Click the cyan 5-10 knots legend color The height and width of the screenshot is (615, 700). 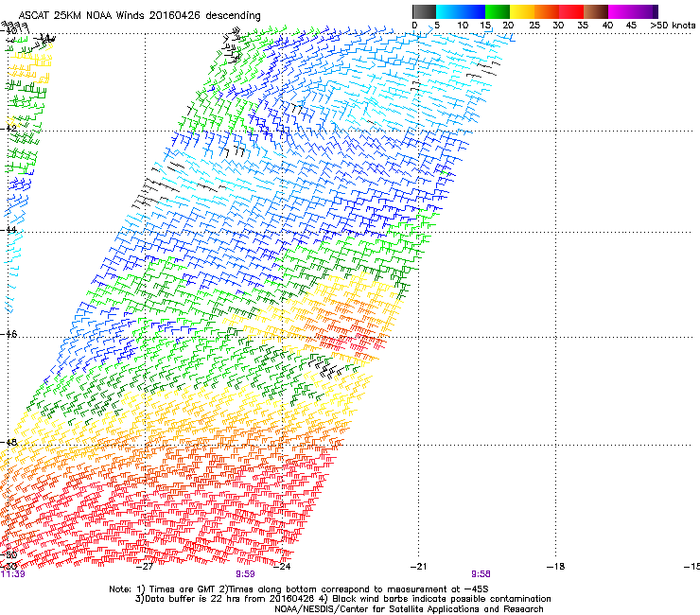pyautogui.click(x=448, y=11)
